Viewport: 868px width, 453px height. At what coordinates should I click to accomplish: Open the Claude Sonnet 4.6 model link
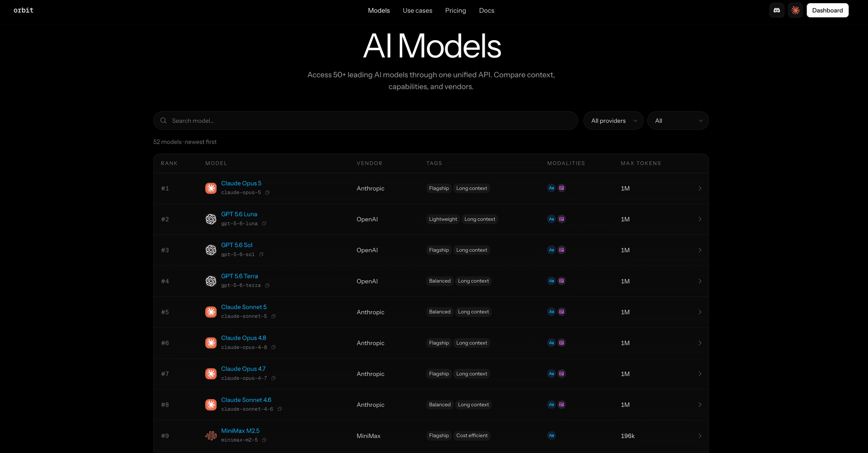click(246, 400)
